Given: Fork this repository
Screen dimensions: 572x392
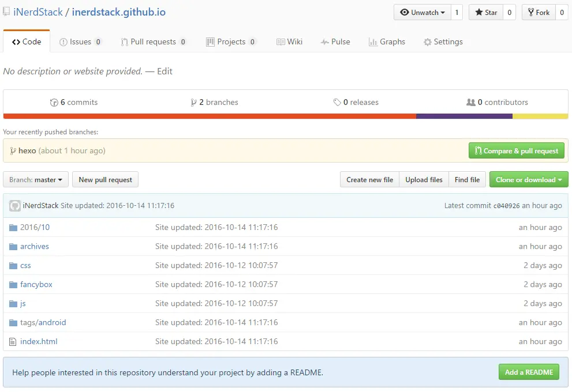Looking at the screenshot, I should tap(539, 12).
